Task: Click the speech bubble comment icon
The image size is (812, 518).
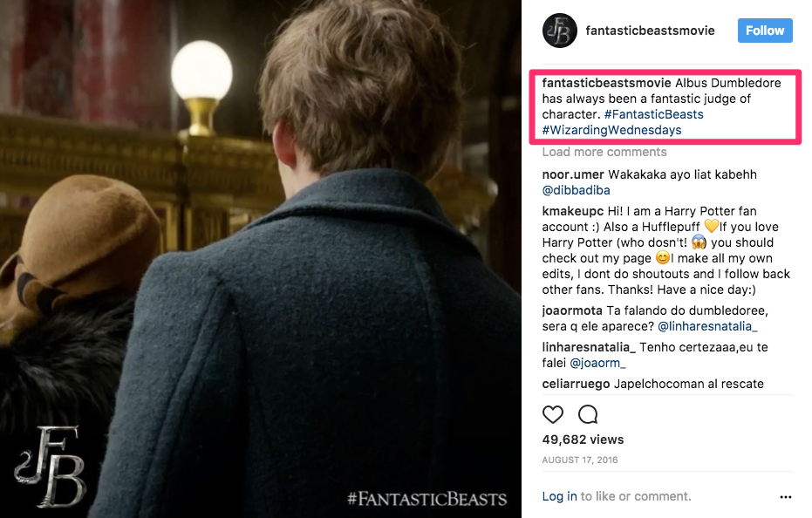Action: pos(588,414)
